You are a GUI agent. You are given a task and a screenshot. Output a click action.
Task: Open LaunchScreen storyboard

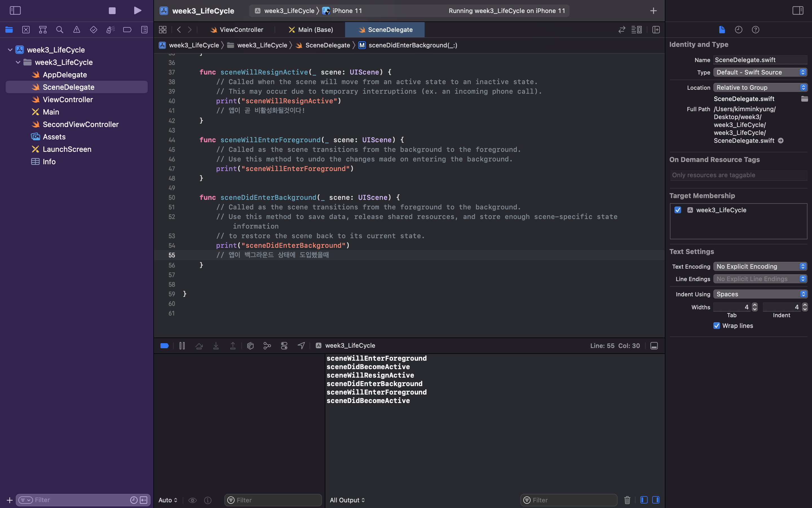(x=67, y=149)
